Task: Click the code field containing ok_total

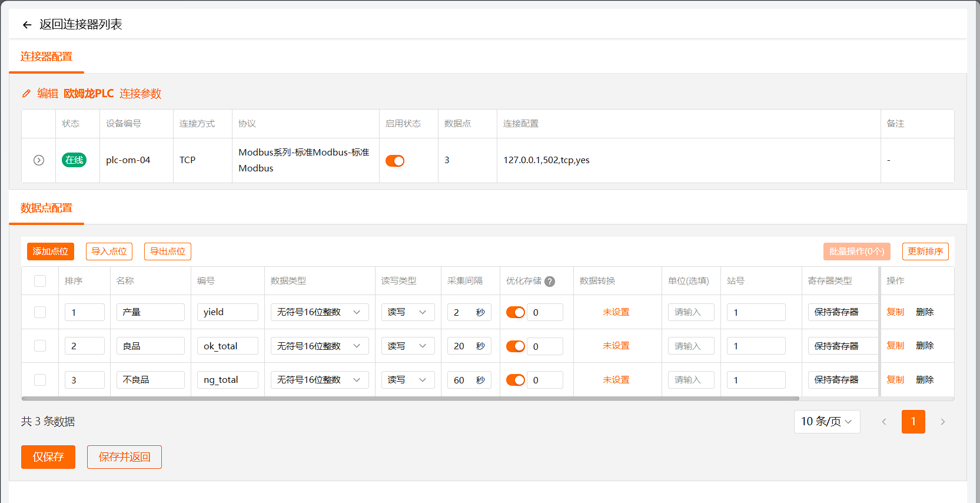Action: click(x=228, y=346)
